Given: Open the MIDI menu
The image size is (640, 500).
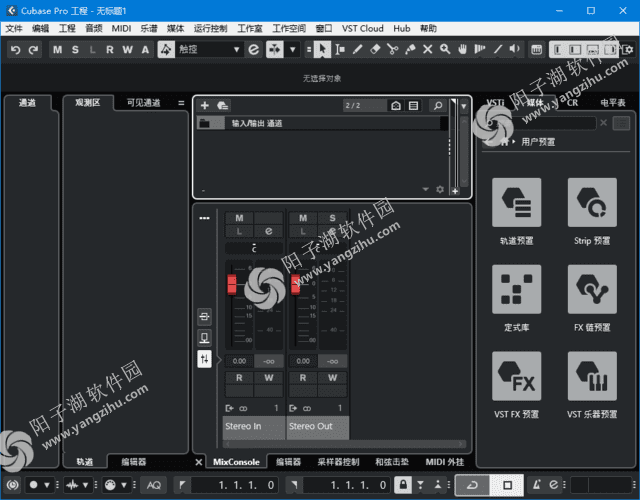Looking at the screenshot, I should 121,29.
